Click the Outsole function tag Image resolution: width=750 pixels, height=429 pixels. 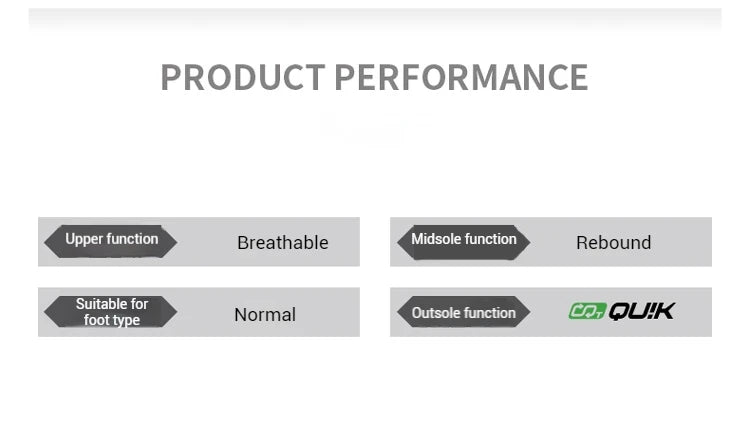click(x=463, y=313)
